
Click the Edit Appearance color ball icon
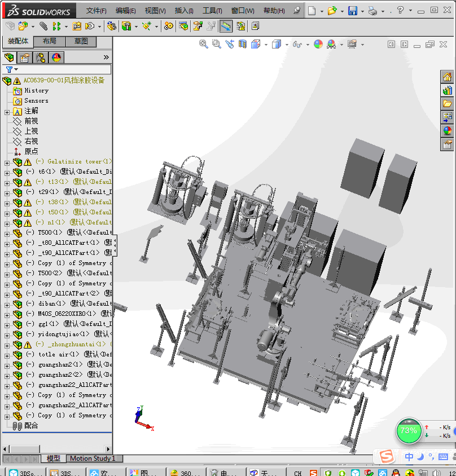click(318, 44)
